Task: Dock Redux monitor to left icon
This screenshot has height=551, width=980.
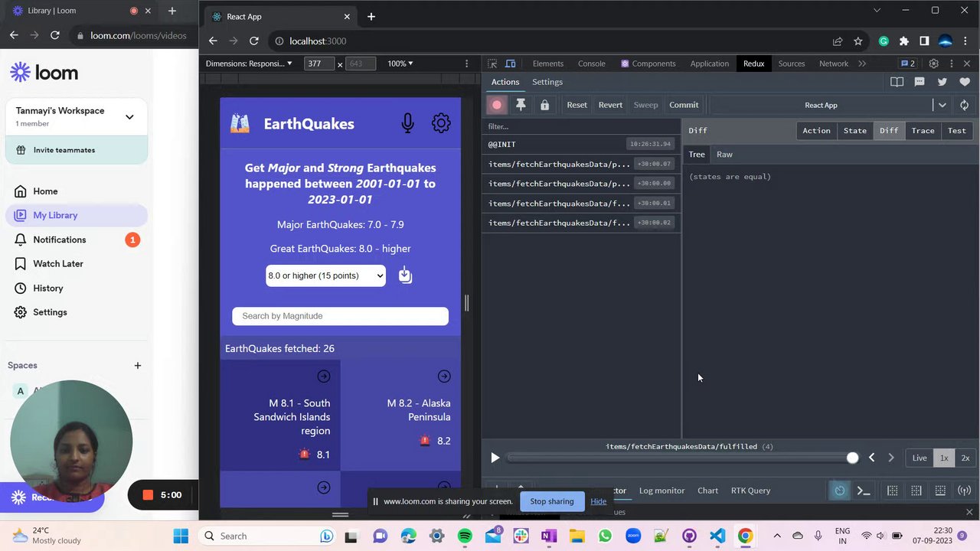Action: point(893,491)
